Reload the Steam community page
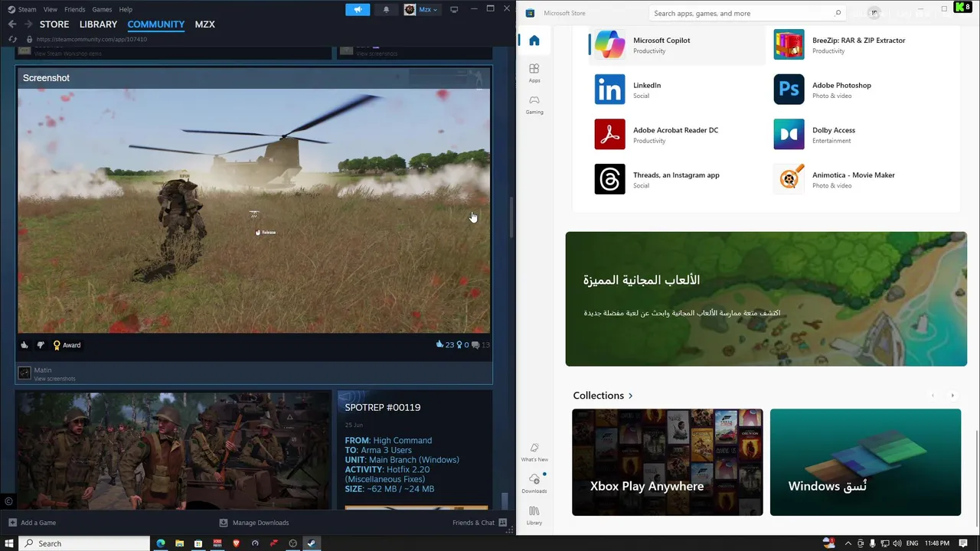The height and width of the screenshot is (551, 980). click(12, 39)
